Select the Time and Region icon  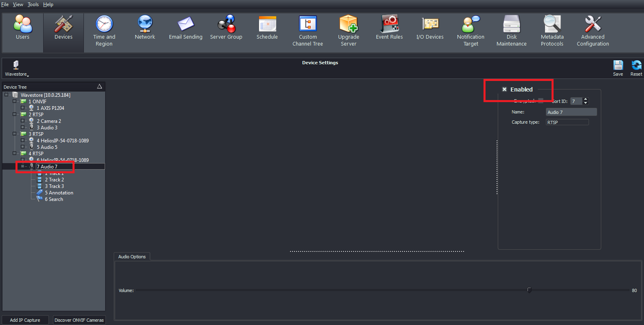click(104, 31)
